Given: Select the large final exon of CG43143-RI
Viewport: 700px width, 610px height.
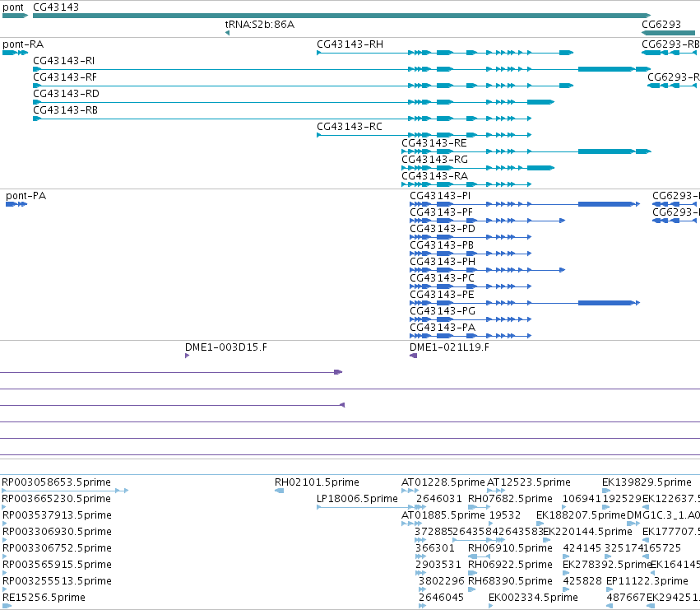Looking at the screenshot, I should coord(606,69).
